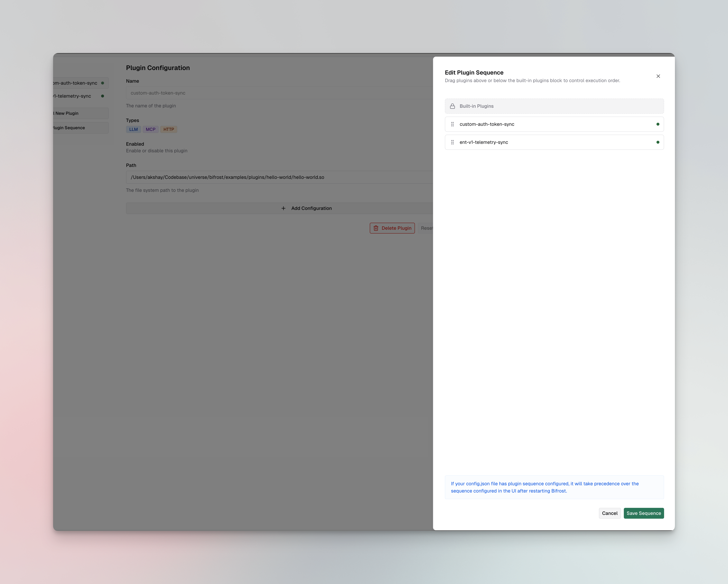Click the trash icon inside Delete Plugin button

(x=376, y=228)
